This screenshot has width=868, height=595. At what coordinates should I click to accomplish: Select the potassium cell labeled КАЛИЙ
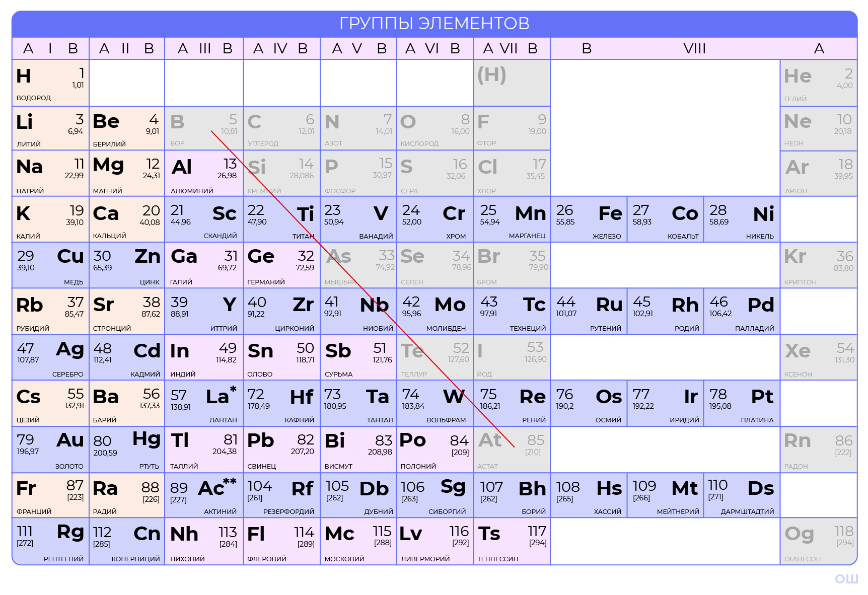[x=50, y=219]
